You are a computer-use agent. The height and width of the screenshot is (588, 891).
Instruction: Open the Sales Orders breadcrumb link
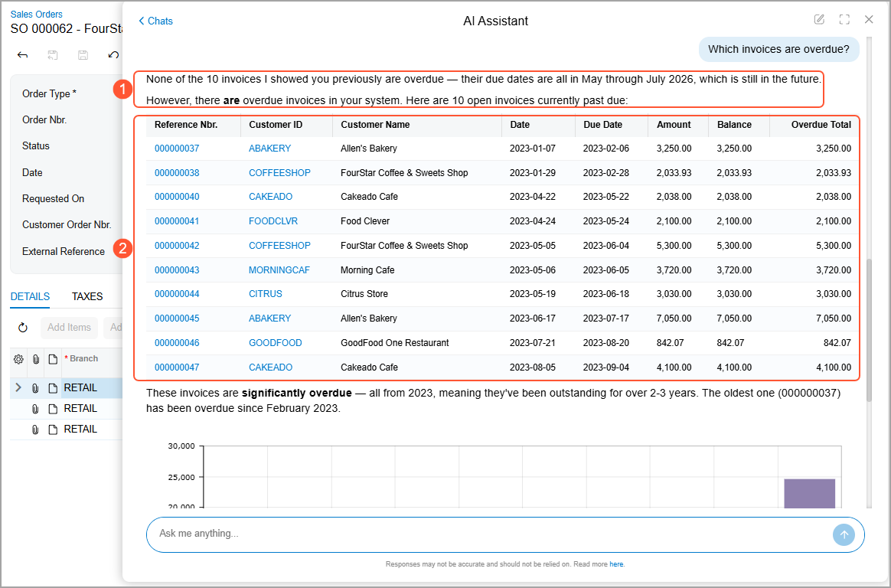click(37, 15)
